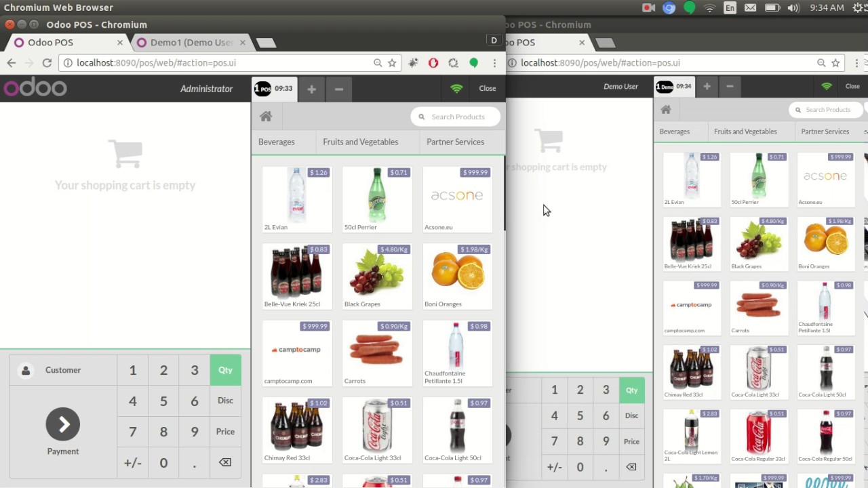Add Belle-Vue Kriek 25cl in Demo User POS
868x488 pixels.
(x=692, y=243)
